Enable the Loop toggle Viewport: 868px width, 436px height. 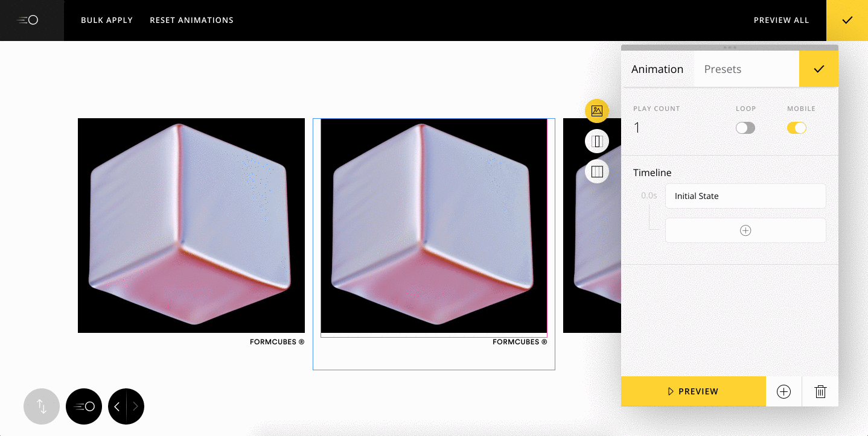745,127
